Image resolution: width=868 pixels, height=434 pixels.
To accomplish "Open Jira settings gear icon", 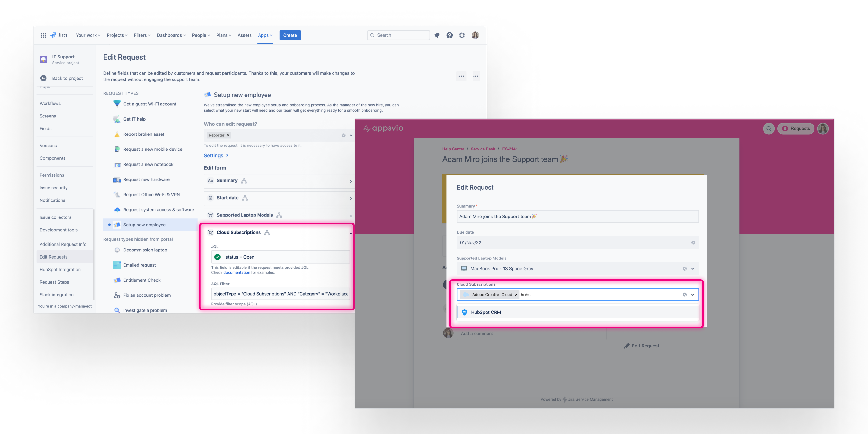I will pos(462,35).
